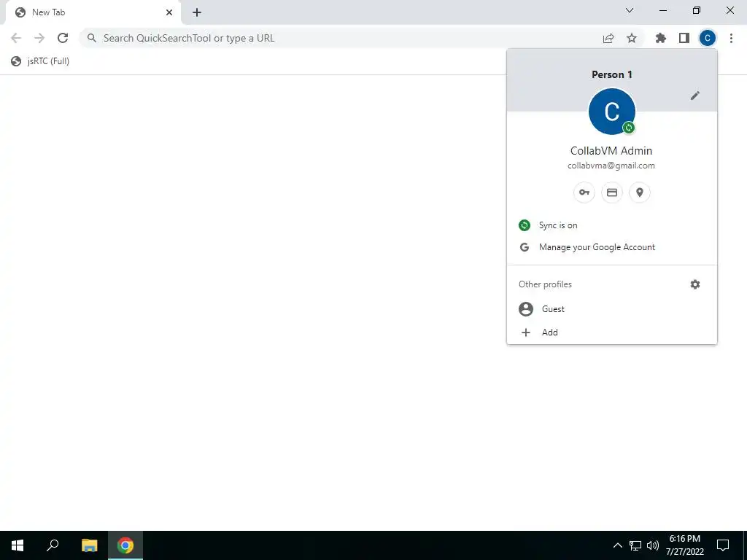Open the Extensions puzzle icon
Screen dimensions: 747x560
click(x=661, y=38)
